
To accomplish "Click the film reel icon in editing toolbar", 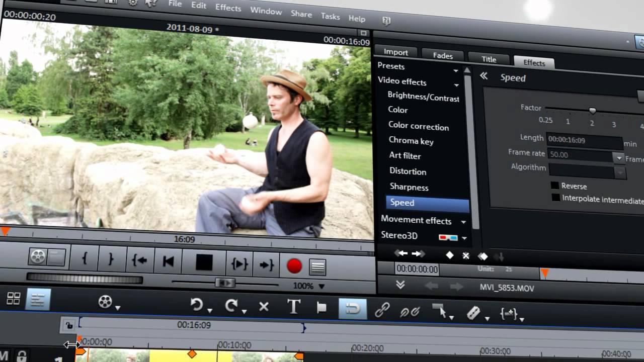I will [x=105, y=302].
